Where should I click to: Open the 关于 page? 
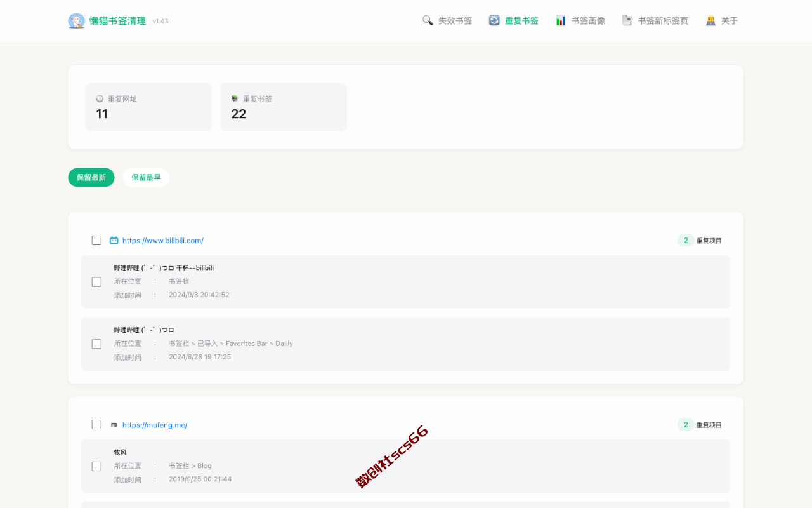pos(722,21)
